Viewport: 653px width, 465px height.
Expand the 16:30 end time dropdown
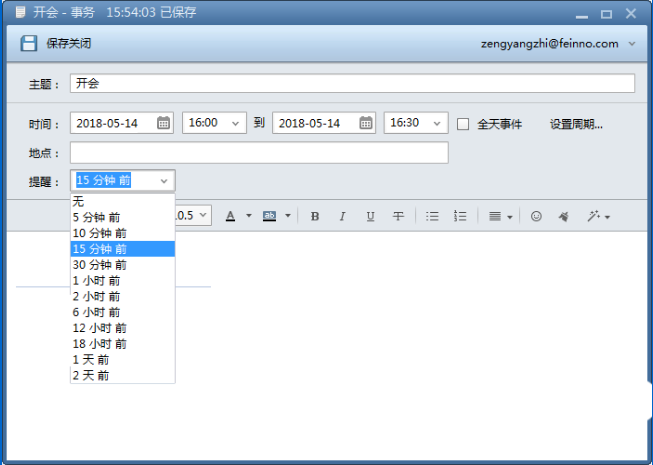coord(437,124)
